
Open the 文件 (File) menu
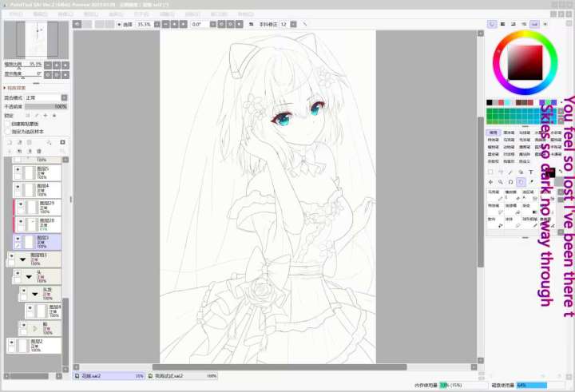[15, 14]
